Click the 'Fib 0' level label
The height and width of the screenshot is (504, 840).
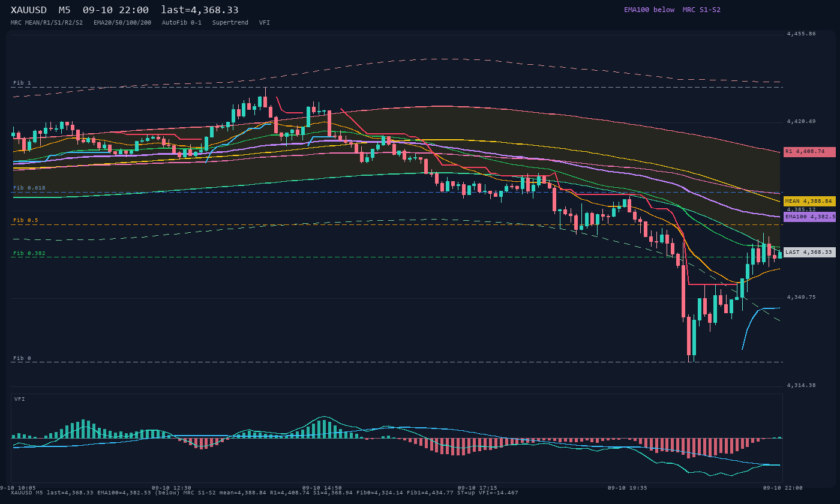22,358
